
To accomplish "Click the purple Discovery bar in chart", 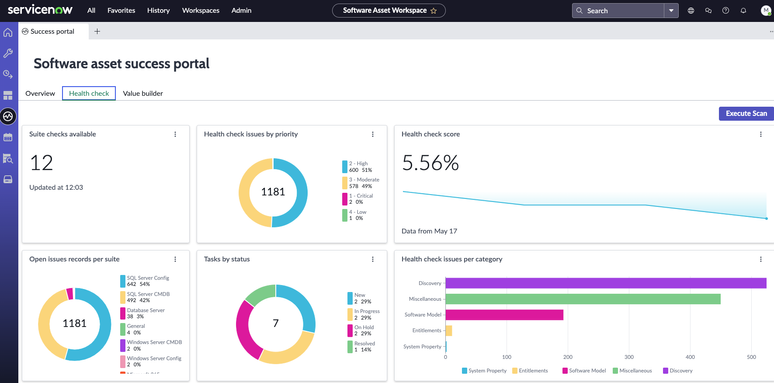I will coord(606,283).
